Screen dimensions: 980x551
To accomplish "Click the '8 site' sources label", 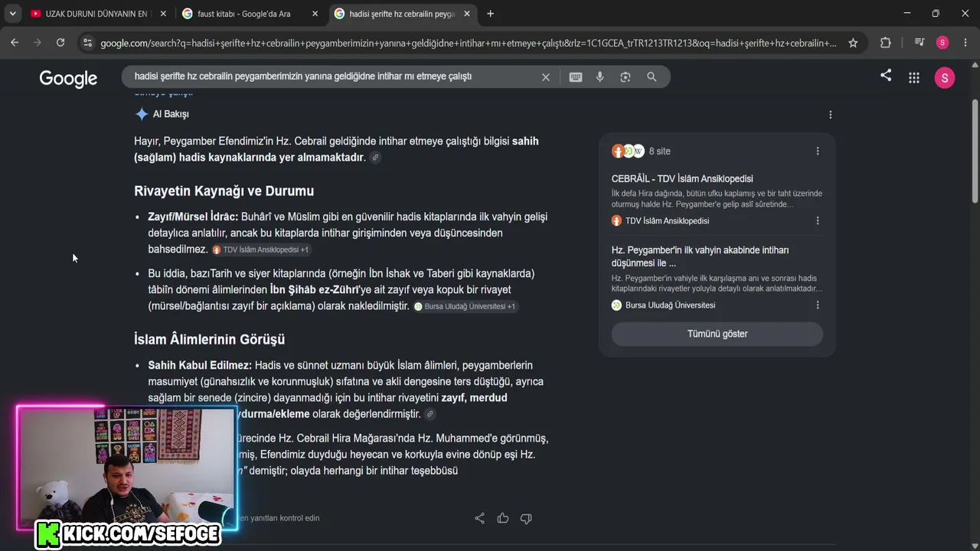I will click(x=659, y=152).
